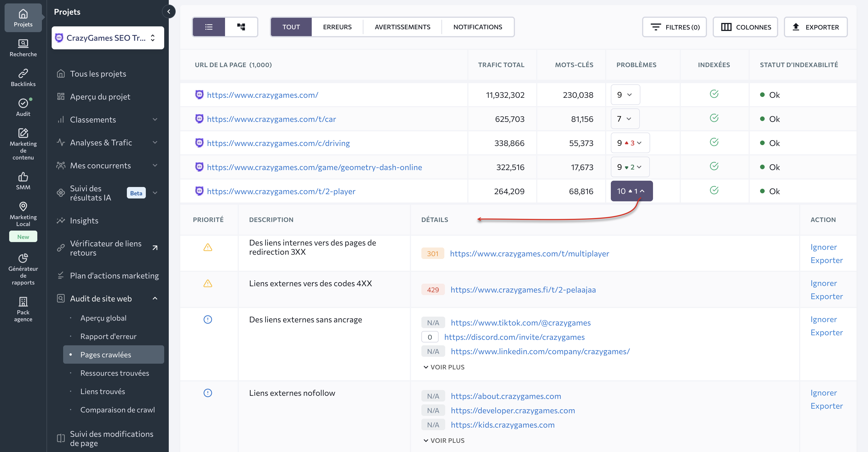The width and height of the screenshot is (868, 452).
Task: Ignore the 3XX redirection issue
Action: pyautogui.click(x=824, y=247)
